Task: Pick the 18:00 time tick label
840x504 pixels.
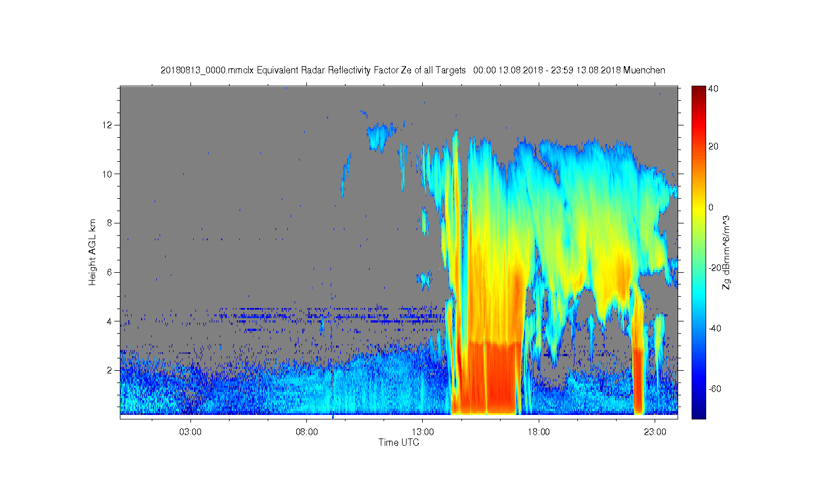Action: [539, 432]
